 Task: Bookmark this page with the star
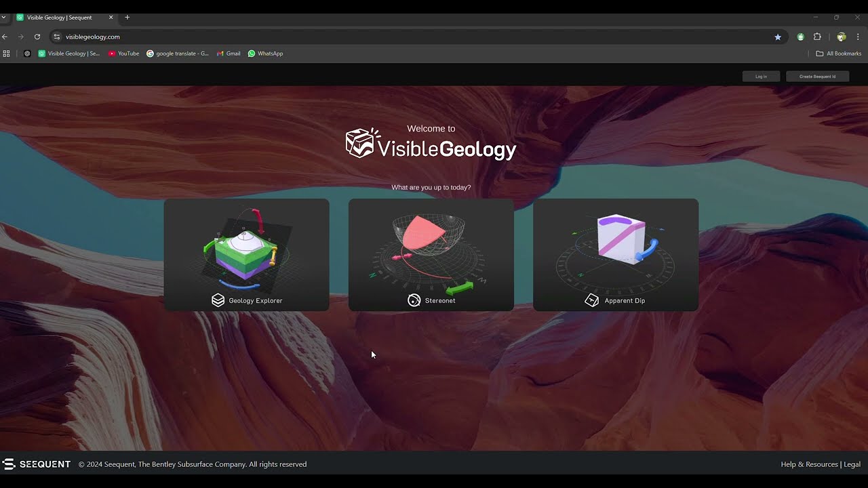[778, 37]
